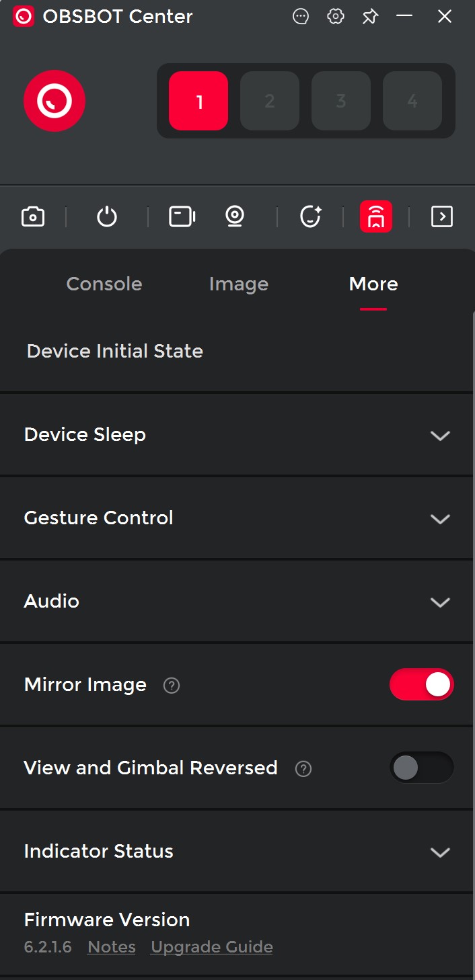Expand the Device Sleep section

click(x=440, y=436)
